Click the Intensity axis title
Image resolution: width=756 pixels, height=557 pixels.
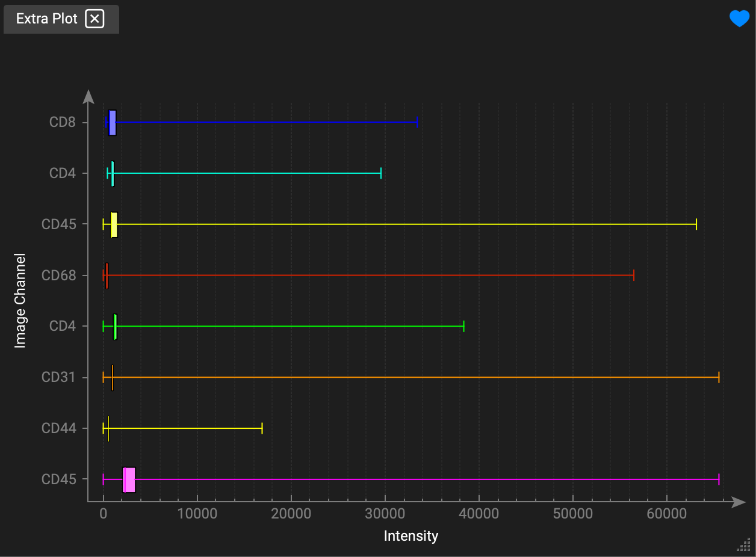click(x=411, y=536)
